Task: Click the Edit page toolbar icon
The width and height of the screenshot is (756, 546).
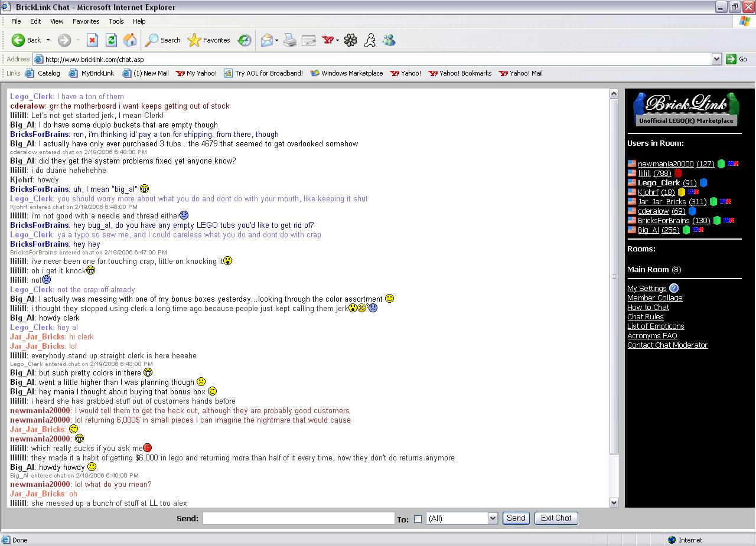Action: click(x=308, y=40)
